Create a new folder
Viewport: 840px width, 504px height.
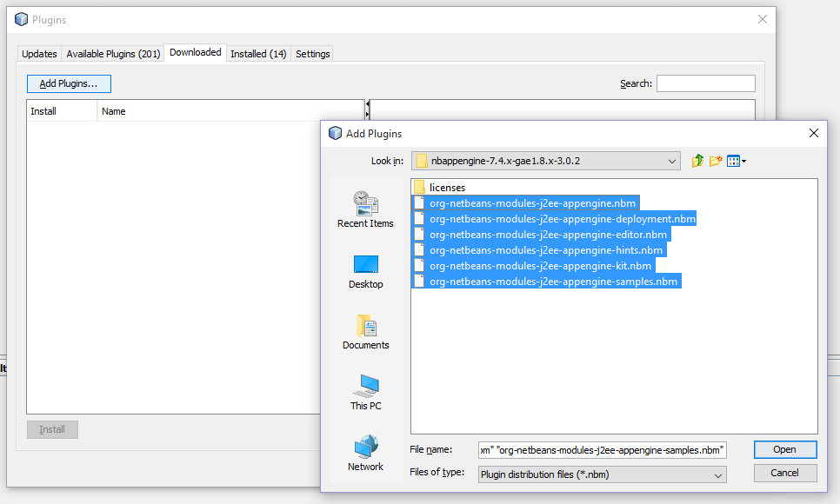[716, 161]
